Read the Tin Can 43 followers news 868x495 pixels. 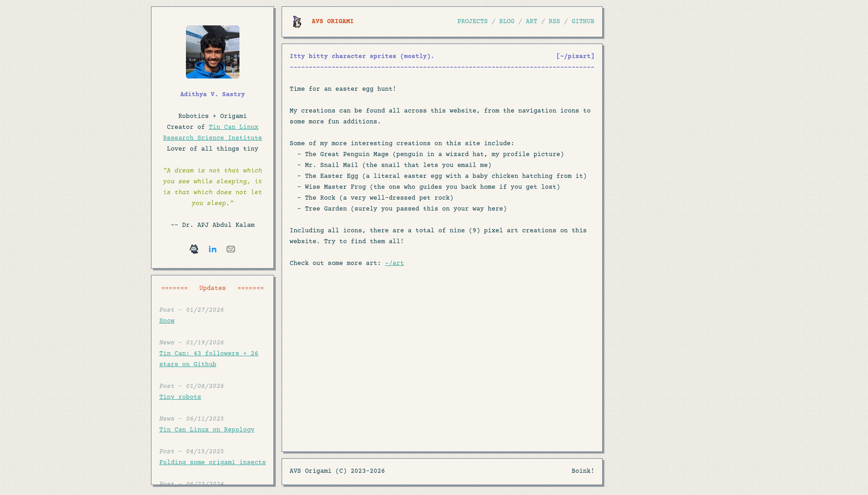(209, 353)
